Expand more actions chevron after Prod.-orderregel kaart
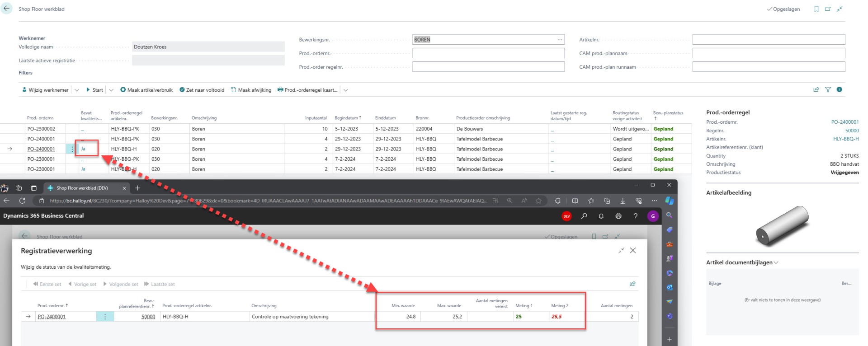Screen dimensions: 868x346 346,90
